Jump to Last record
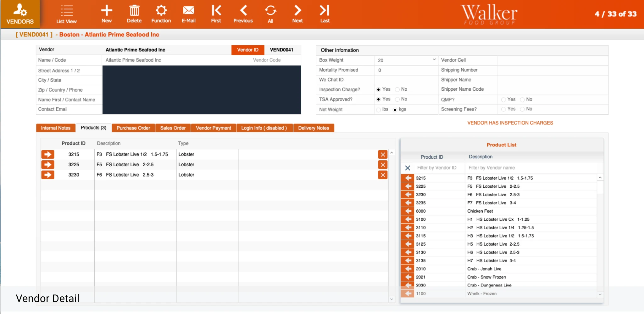 point(325,14)
